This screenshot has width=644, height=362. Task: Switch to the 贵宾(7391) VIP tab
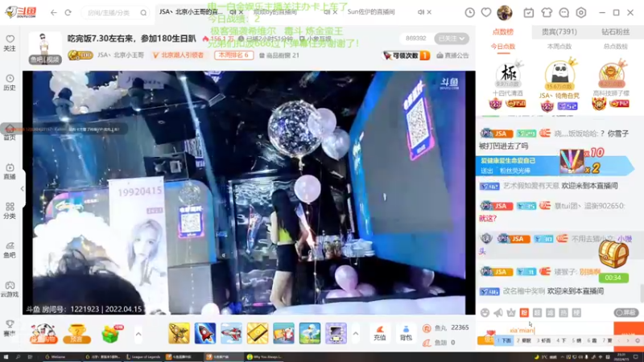pyautogui.click(x=559, y=31)
